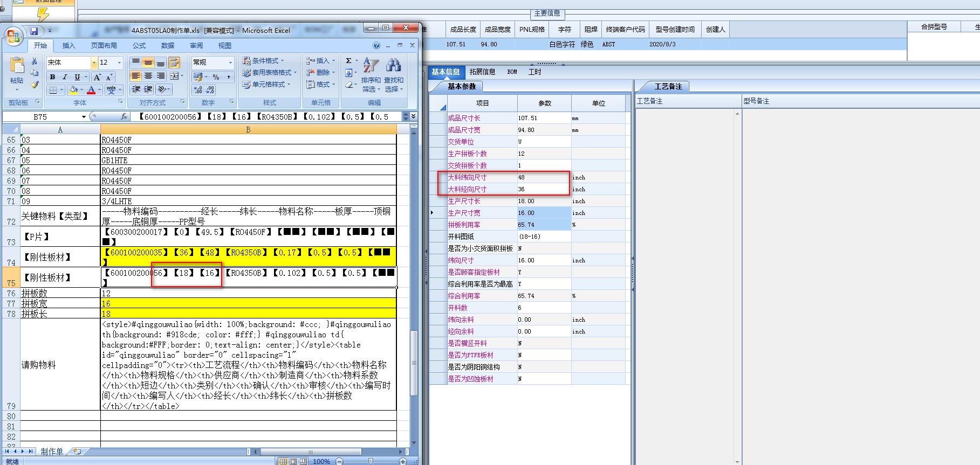
Task: Click the Fill down arrow icon
Action: pos(349,73)
